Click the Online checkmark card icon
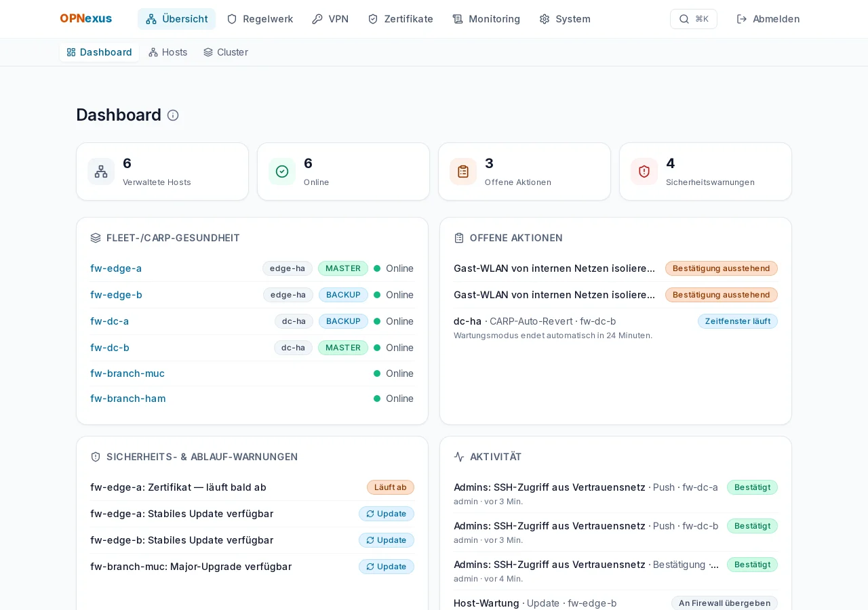This screenshot has height=610, width=868. (282, 171)
